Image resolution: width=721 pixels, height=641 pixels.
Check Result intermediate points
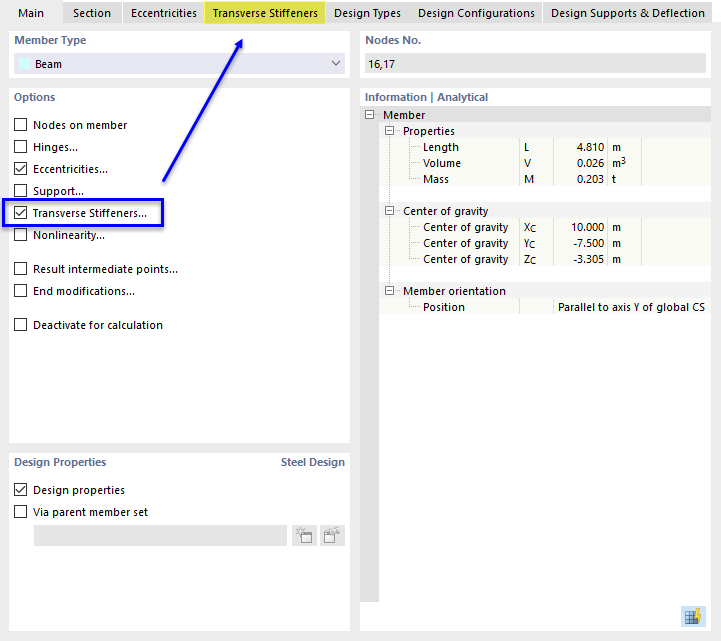click(21, 269)
